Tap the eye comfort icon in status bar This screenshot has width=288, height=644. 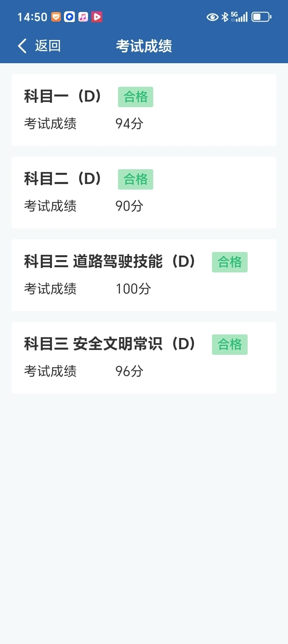(x=212, y=17)
